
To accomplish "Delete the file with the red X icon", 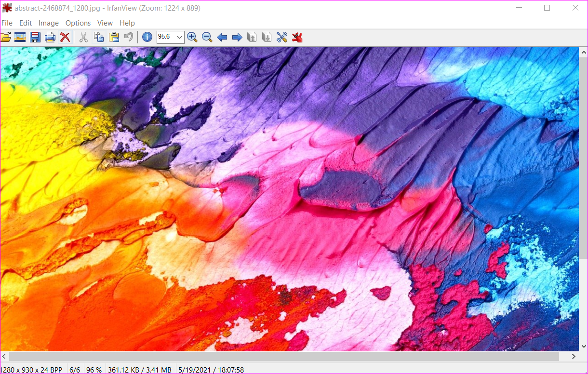I will [x=65, y=37].
